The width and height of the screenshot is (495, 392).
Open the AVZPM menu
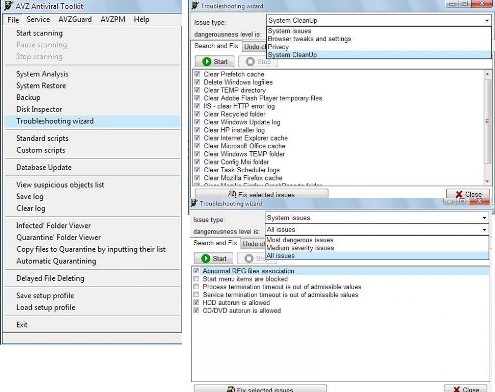[113, 20]
